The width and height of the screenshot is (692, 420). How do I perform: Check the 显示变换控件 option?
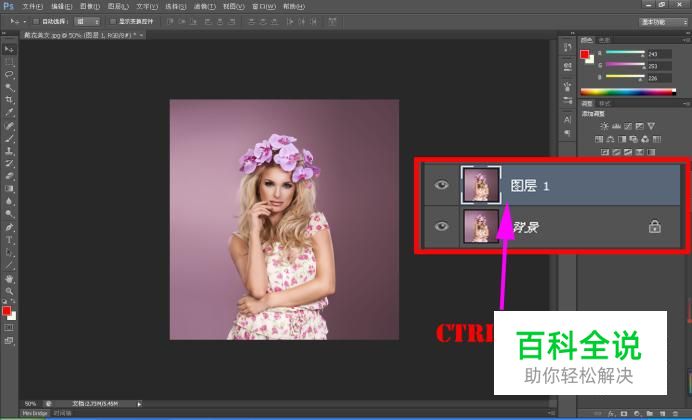(x=114, y=20)
